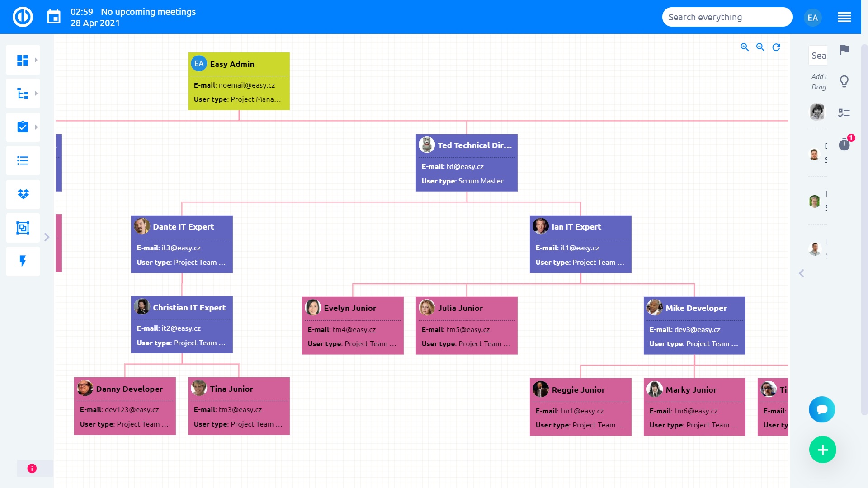Image resolution: width=868 pixels, height=488 pixels.
Task: Click the Search everything field
Action: click(x=726, y=17)
